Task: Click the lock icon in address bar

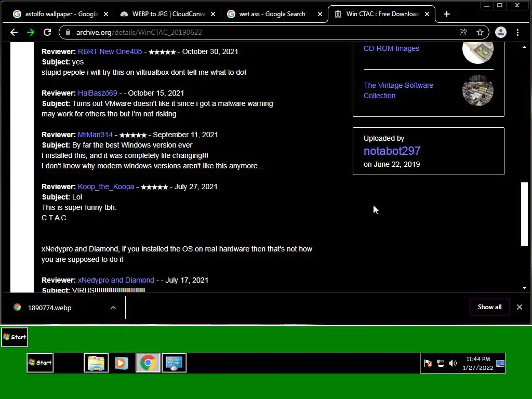Action: (x=68, y=32)
